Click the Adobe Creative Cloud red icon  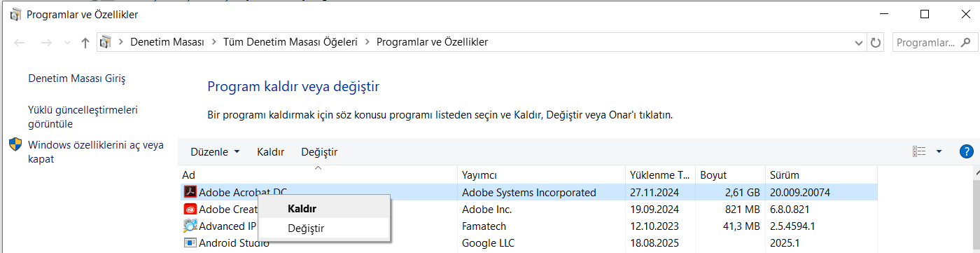[x=189, y=209]
